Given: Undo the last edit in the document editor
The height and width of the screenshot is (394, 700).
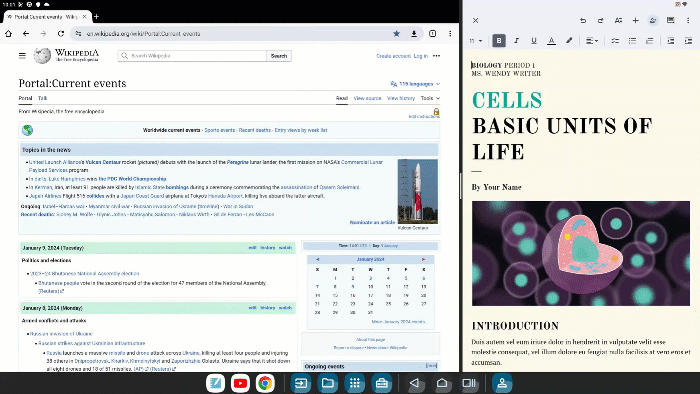Looking at the screenshot, I should coord(583,21).
